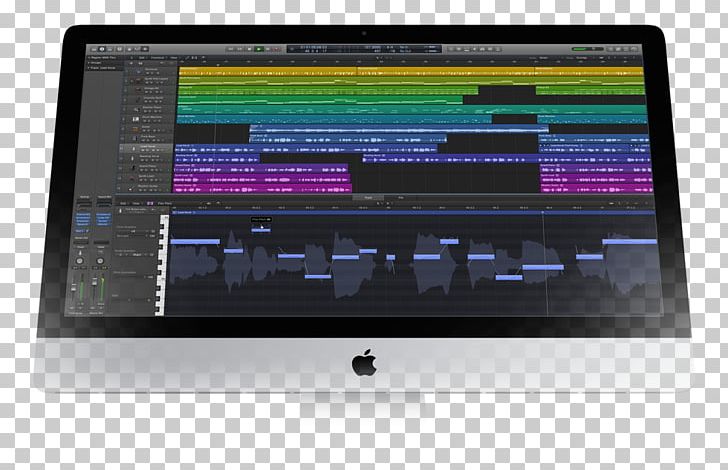Viewport: 728px width, 470px height.
Task: Open the Library from the control bar
Action: 94,49
